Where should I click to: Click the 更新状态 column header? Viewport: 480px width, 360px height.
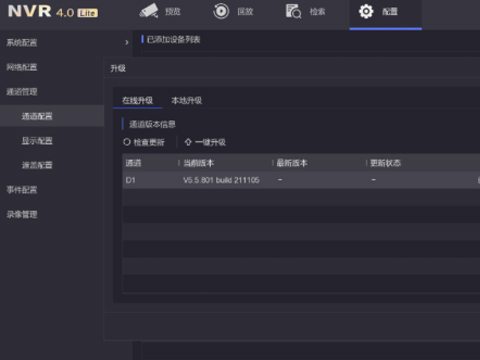pyautogui.click(x=385, y=163)
